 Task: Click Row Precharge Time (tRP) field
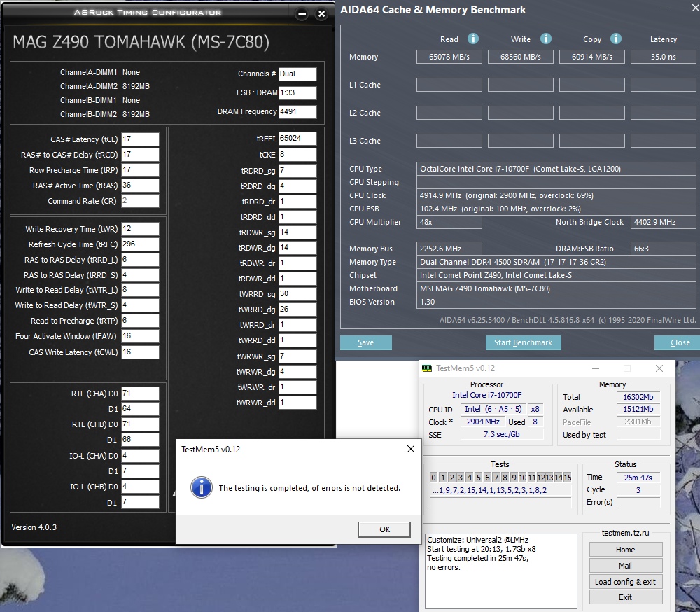(x=140, y=169)
